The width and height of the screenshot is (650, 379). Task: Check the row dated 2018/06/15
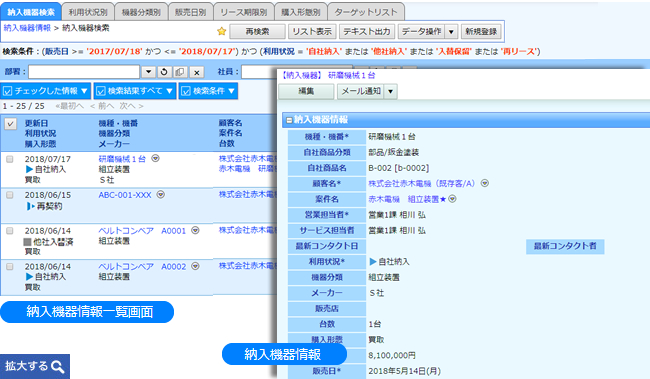[x=10, y=195]
